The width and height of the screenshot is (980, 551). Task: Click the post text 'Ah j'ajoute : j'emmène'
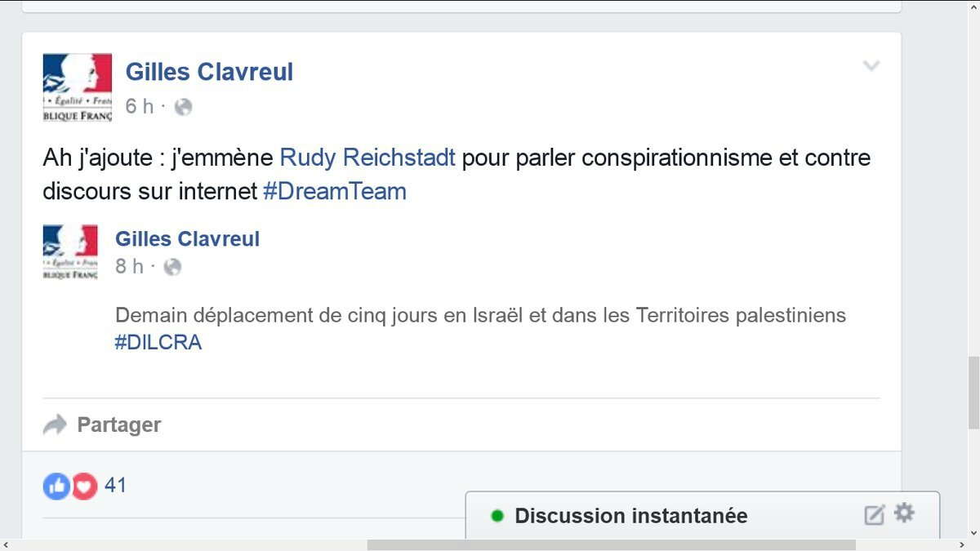[158, 158]
